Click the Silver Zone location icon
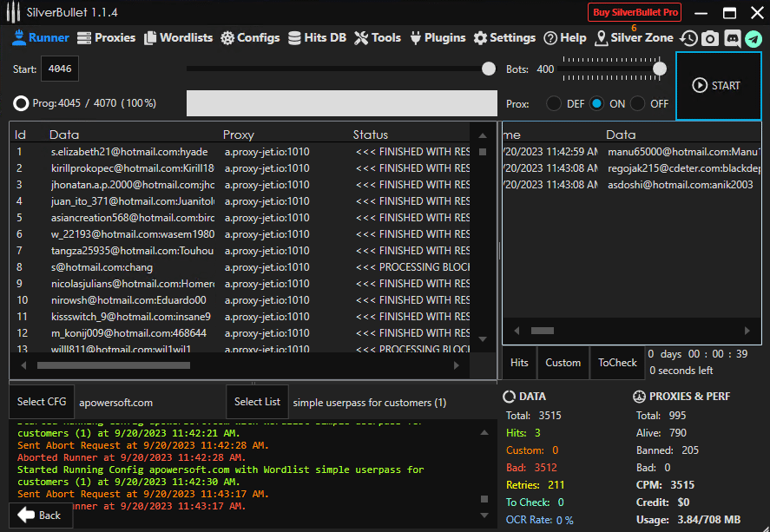Image resolution: width=770 pixels, height=532 pixels. 602,38
